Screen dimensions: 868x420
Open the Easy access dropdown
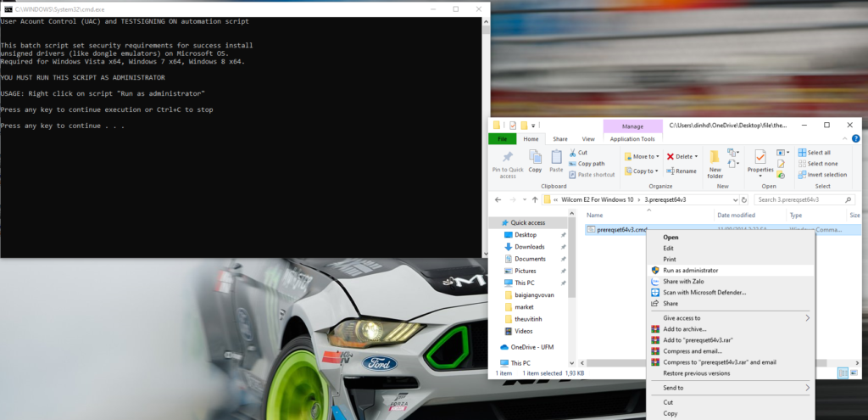(x=734, y=164)
